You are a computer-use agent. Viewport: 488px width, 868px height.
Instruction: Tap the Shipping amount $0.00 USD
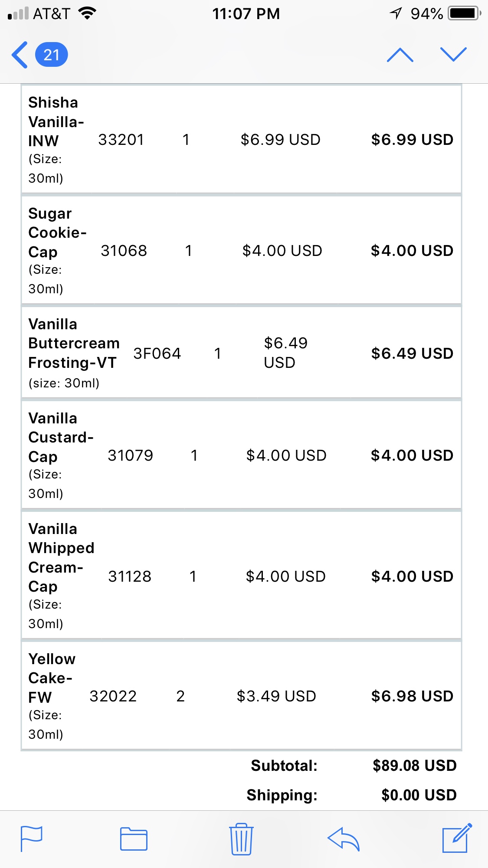point(419,795)
